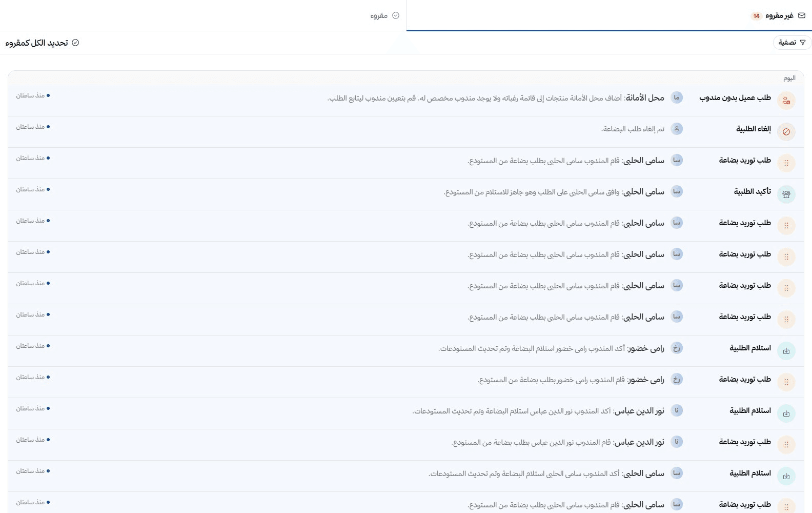This screenshot has height=513, width=812.
Task: Click the "تأكيد الطلبية" notification icon
Action: [786, 194]
